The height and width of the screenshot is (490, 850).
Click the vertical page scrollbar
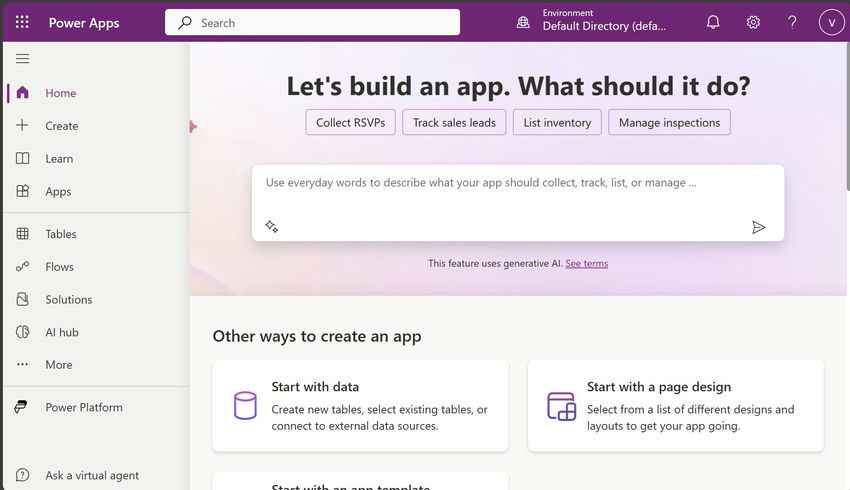pos(847,116)
